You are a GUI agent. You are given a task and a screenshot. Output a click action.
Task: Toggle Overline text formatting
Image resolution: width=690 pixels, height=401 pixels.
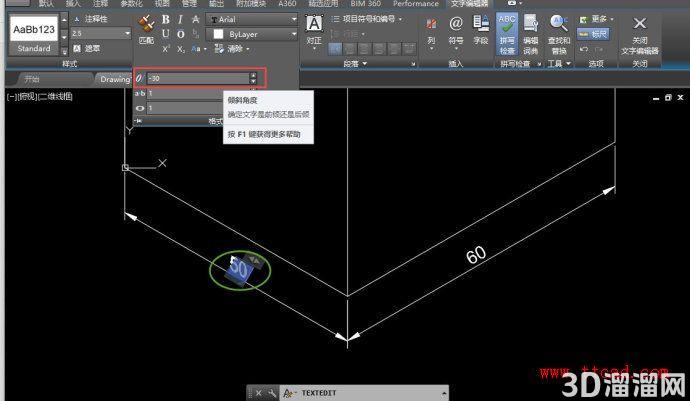click(180, 34)
